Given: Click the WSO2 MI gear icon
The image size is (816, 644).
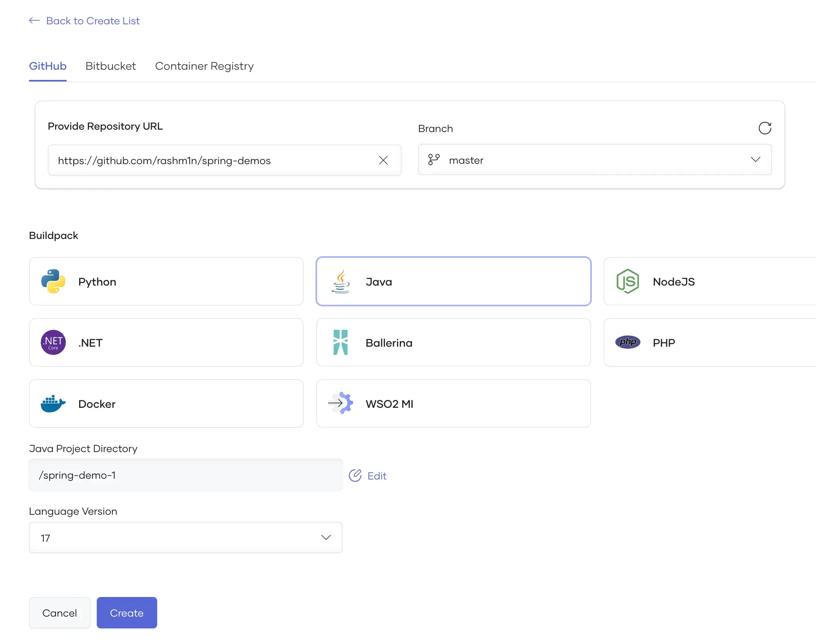Looking at the screenshot, I should pos(341,403).
